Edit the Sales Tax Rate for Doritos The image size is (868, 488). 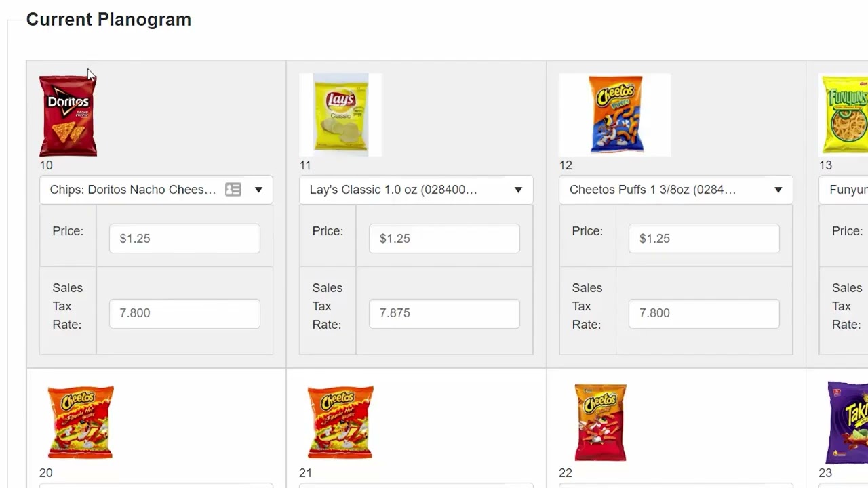click(184, 313)
